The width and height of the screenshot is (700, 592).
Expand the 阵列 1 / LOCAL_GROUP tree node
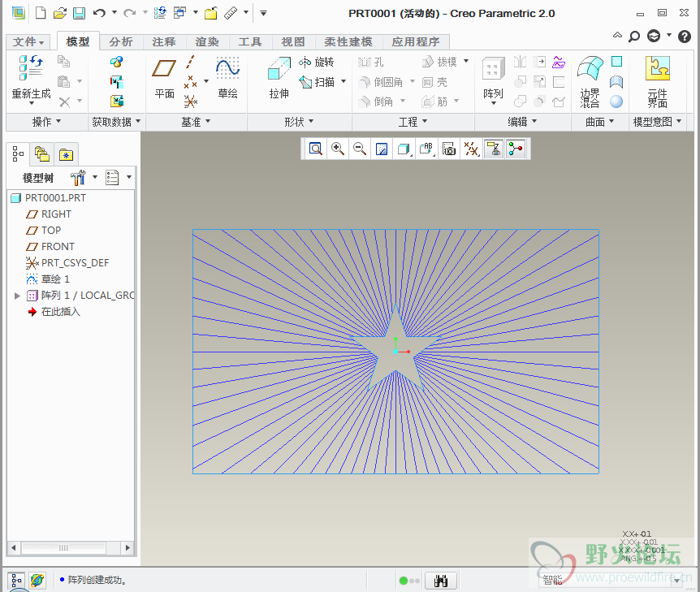tap(18, 296)
